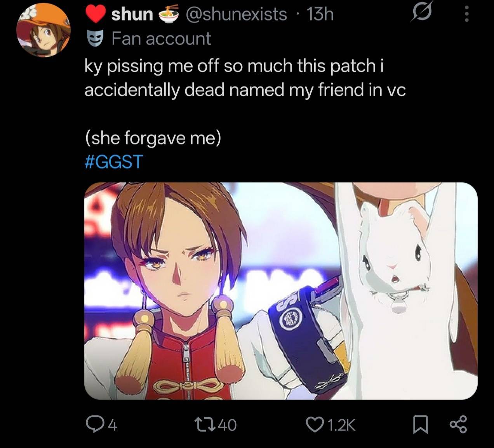Image resolution: width=494 pixels, height=448 pixels.
Task: Tap the Fan account label
Action: point(161,38)
